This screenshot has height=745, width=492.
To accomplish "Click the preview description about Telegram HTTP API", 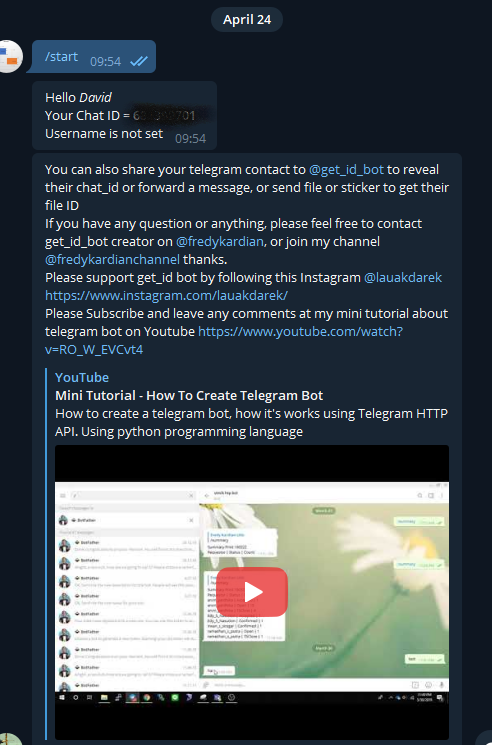I will 251,422.
